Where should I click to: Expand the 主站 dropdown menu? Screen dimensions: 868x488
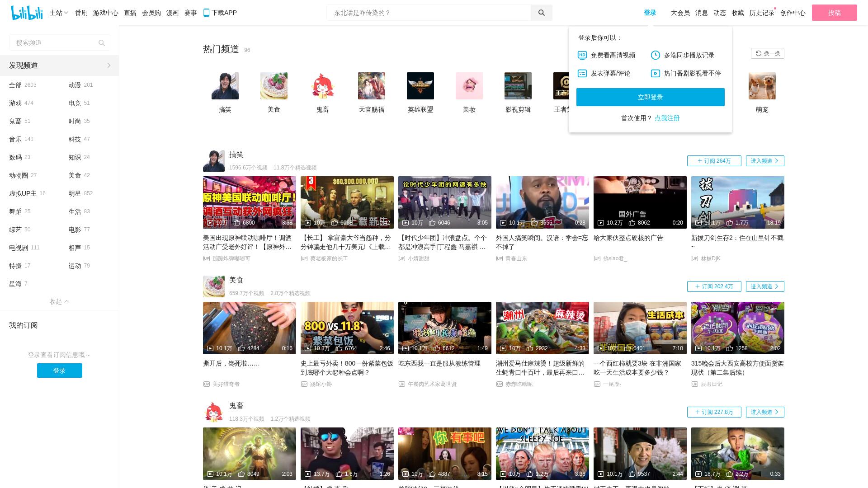(x=59, y=13)
